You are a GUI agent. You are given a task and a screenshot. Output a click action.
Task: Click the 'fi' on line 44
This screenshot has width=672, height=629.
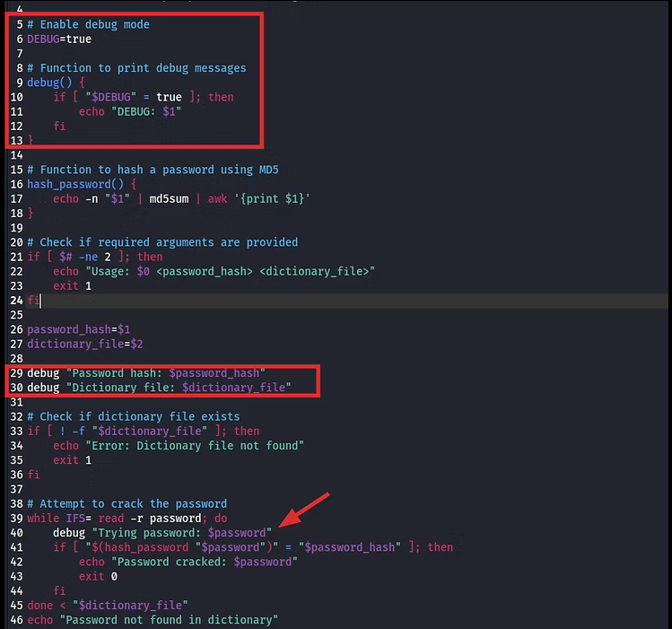point(59,591)
